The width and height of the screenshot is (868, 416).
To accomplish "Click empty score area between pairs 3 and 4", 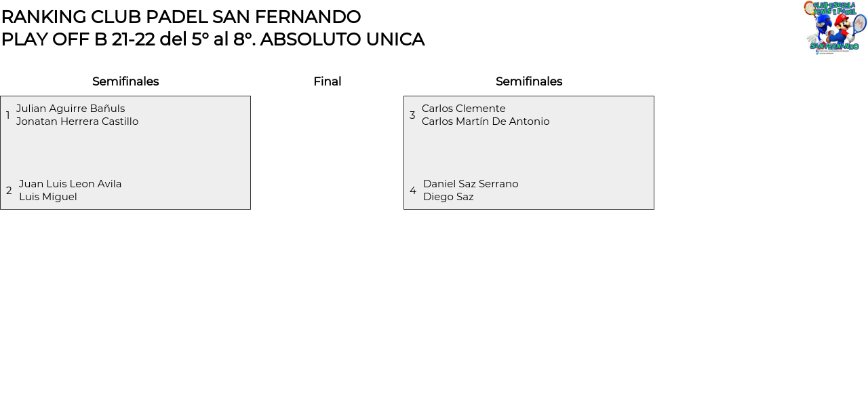I will click(529, 153).
